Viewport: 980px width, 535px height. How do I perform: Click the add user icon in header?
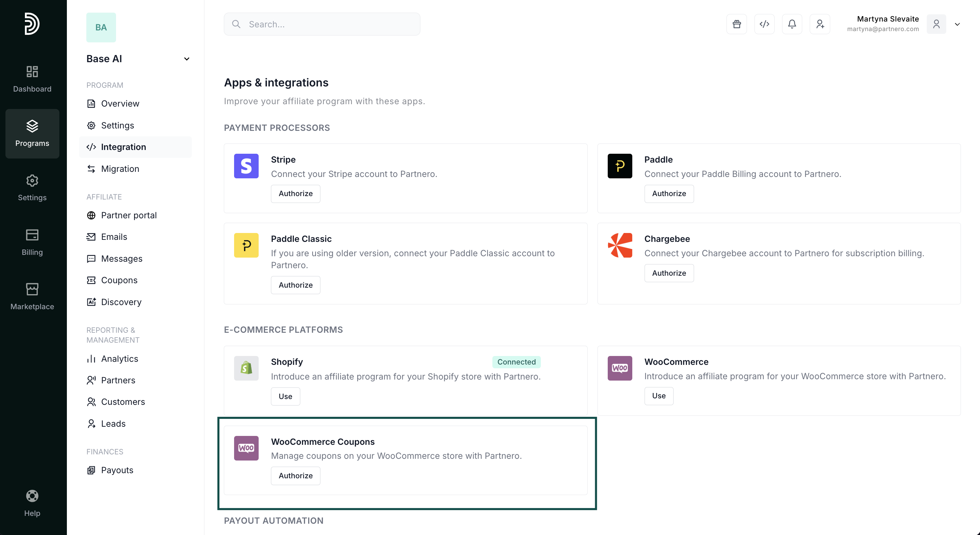tap(820, 24)
